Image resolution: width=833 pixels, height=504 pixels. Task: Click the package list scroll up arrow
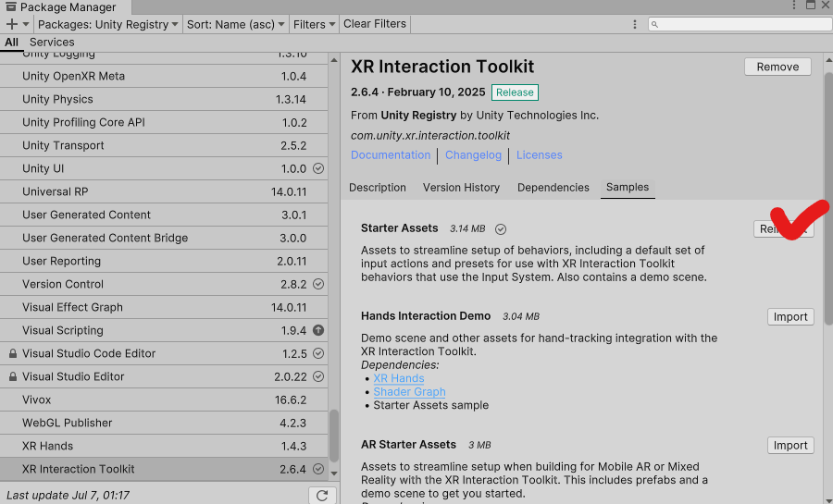pyautogui.click(x=333, y=59)
